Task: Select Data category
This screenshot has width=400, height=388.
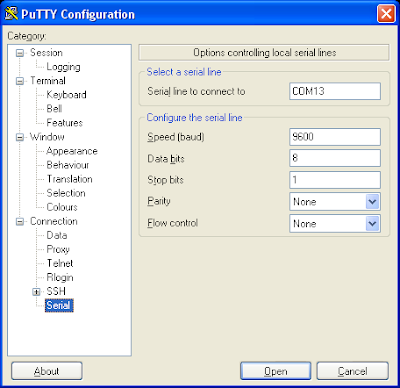Action: click(x=57, y=235)
